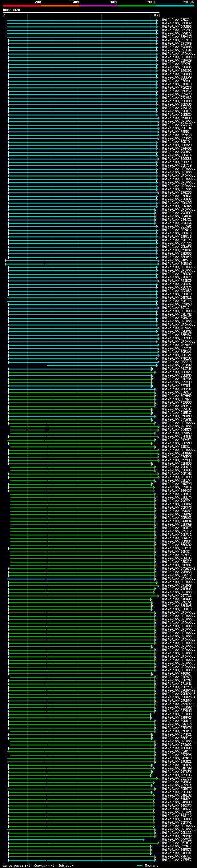Screen dimensions: 197x868
Task: Select hit UniRef100_C5YPK3
Action: [177, 135]
